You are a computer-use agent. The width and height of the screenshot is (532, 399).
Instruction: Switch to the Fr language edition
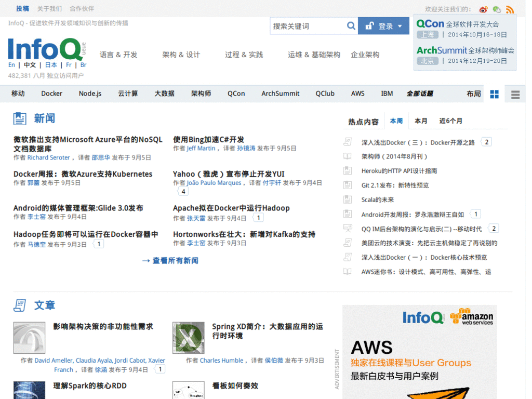[x=69, y=65]
